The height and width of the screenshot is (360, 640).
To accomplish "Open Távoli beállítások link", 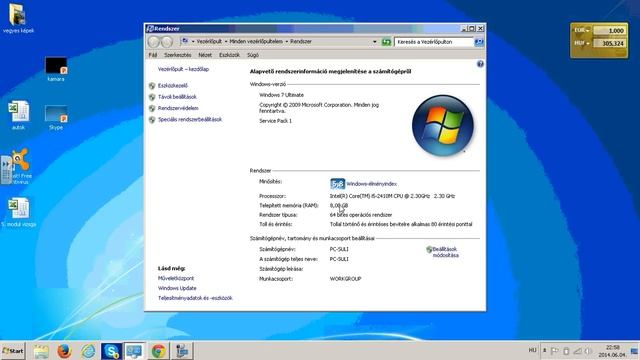I will coord(177,97).
